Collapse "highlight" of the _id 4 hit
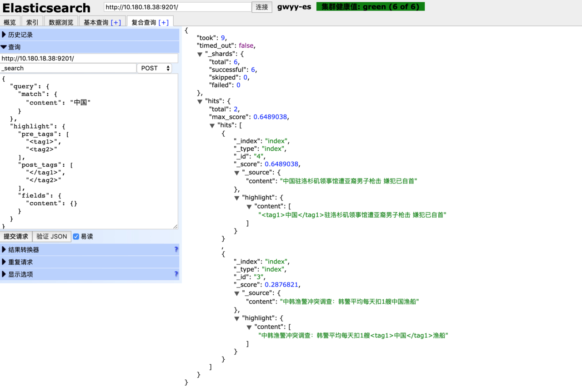The height and width of the screenshot is (392, 582). coord(237,198)
